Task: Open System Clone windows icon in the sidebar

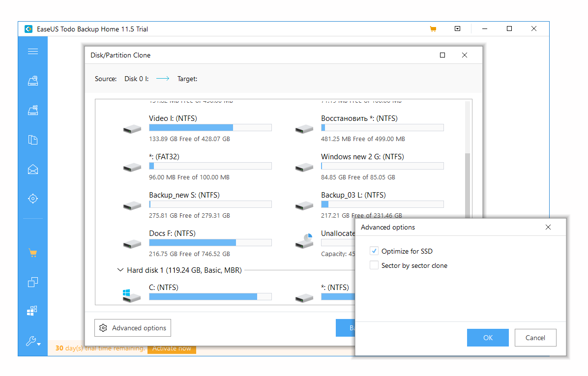Action: pyautogui.click(x=32, y=311)
